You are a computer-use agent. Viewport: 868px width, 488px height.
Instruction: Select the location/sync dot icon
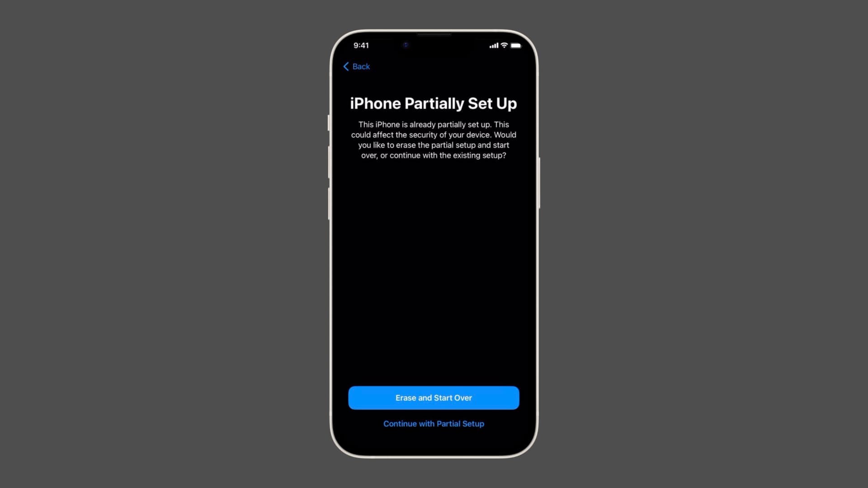[406, 45]
